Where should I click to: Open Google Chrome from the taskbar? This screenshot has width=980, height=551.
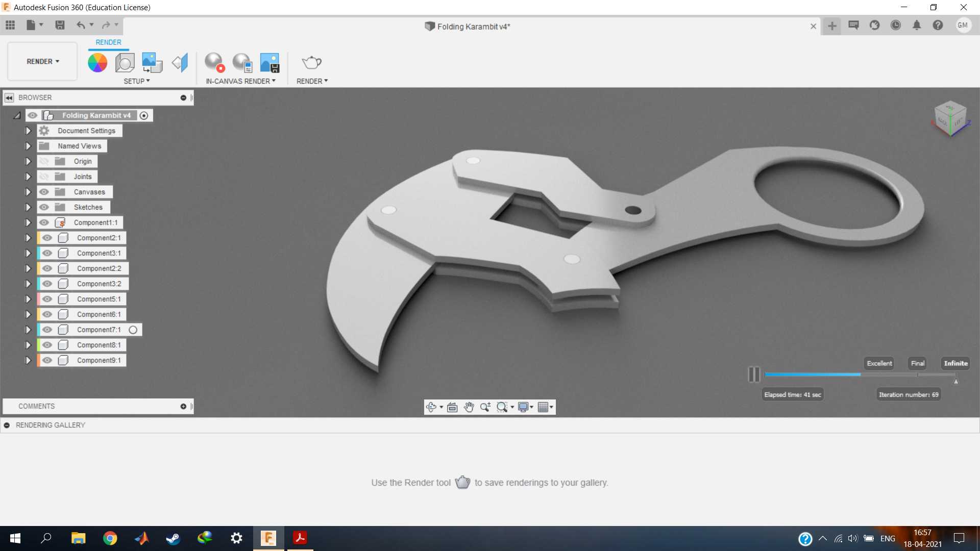point(110,538)
